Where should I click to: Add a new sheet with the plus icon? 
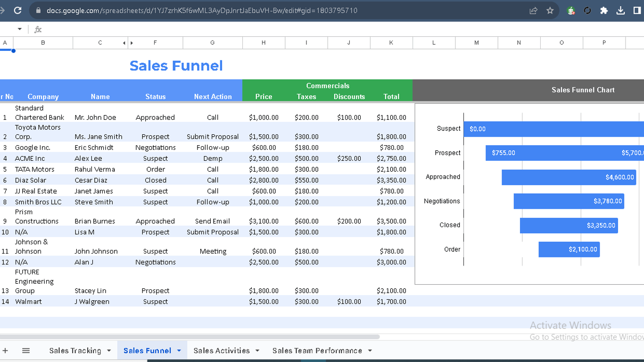6,351
